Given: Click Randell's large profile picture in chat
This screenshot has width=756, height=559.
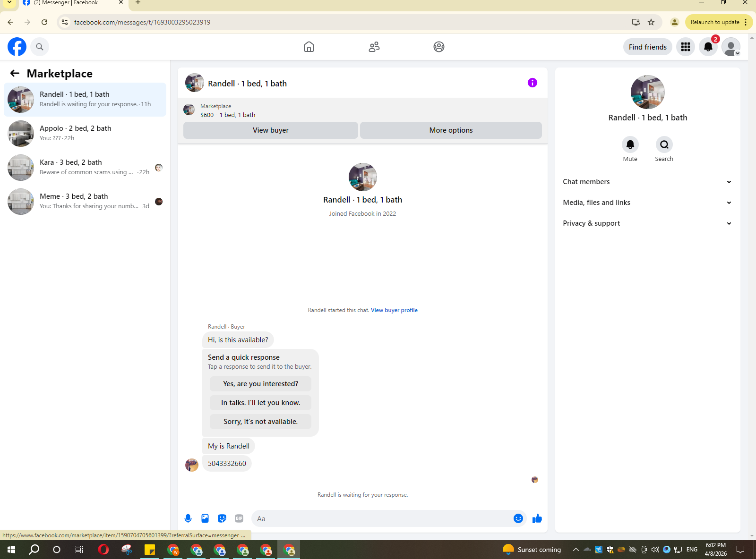Looking at the screenshot, I should [x=363, y=177].
